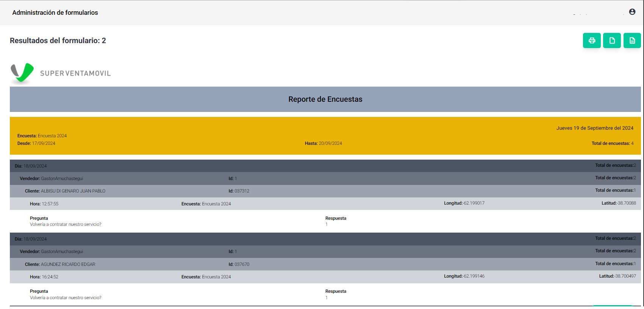Select client row ALBISU DI GENARO JUAN PABLO

[x=325, y=191]
